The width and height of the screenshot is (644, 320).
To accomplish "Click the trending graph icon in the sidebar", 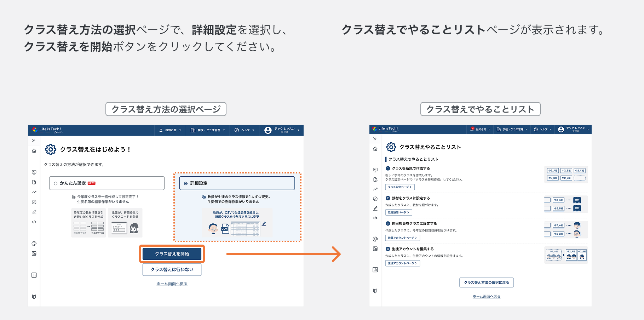I will (34, 192).
